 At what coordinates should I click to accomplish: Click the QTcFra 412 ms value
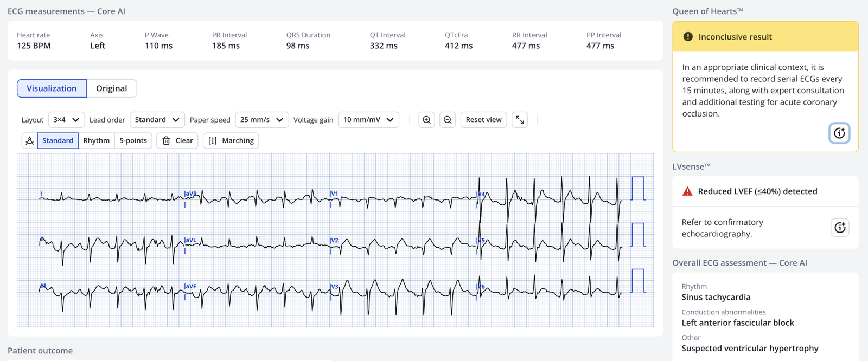(458, 46)
